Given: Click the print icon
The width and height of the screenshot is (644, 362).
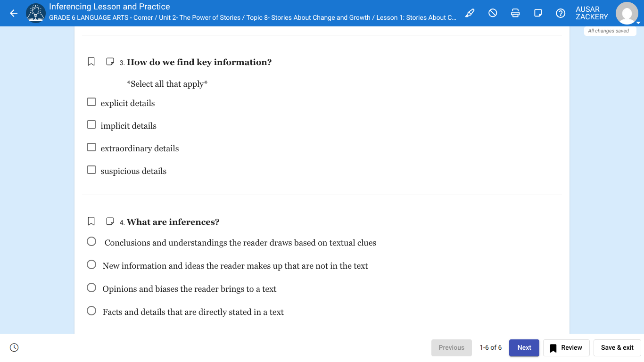Looking at the screenshot, I should click(515, 13).
